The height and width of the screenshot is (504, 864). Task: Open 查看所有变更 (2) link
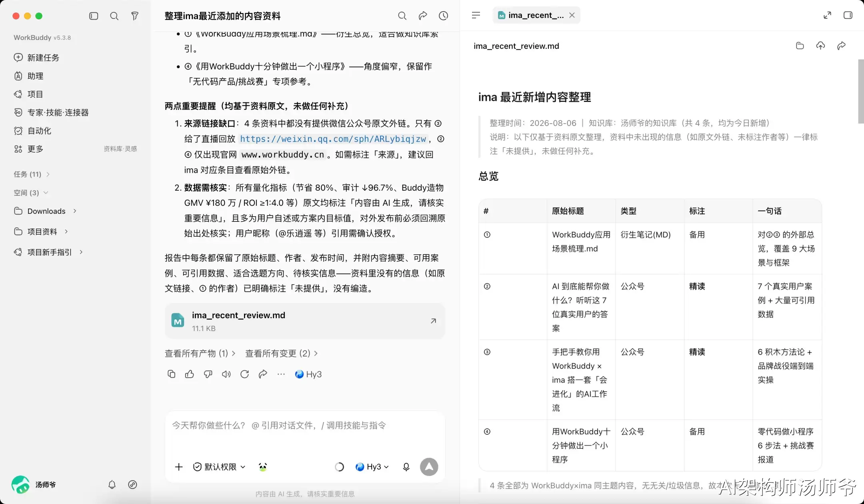tap(282, 353)
